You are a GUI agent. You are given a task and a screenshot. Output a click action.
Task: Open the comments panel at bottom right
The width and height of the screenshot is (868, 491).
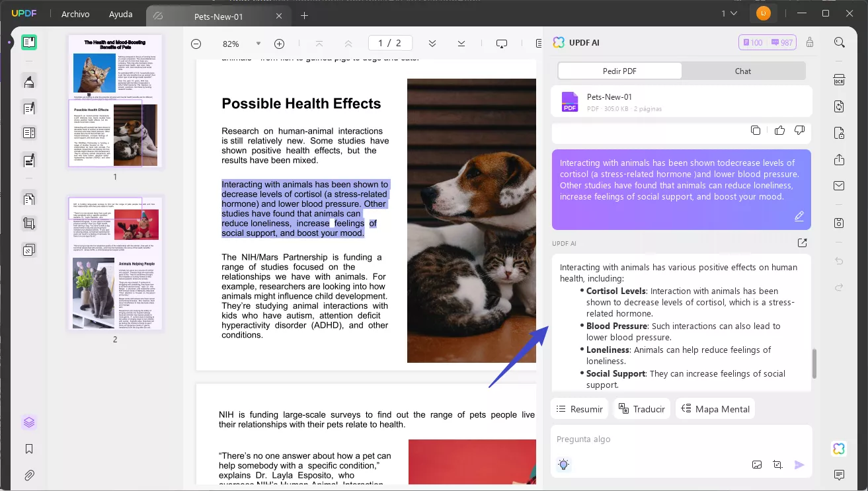(x=840, y=475)
